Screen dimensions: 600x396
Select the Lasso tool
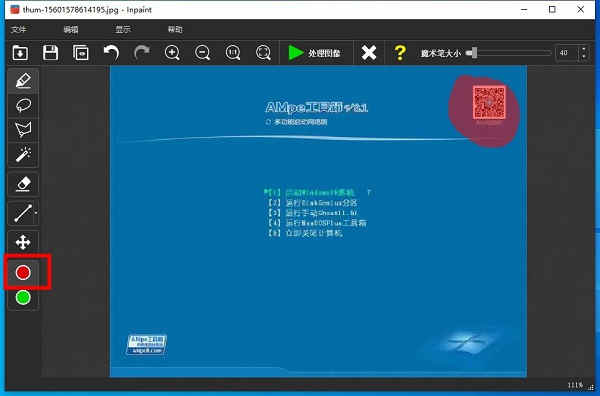click(x=23, y=105)
